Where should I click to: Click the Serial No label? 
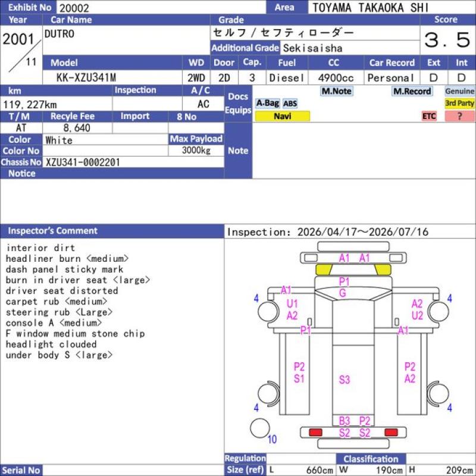point(21,470)
